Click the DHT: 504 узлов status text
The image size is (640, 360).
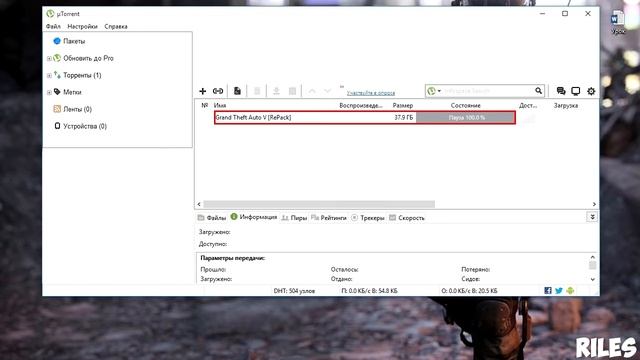click(x=294, y=291)
